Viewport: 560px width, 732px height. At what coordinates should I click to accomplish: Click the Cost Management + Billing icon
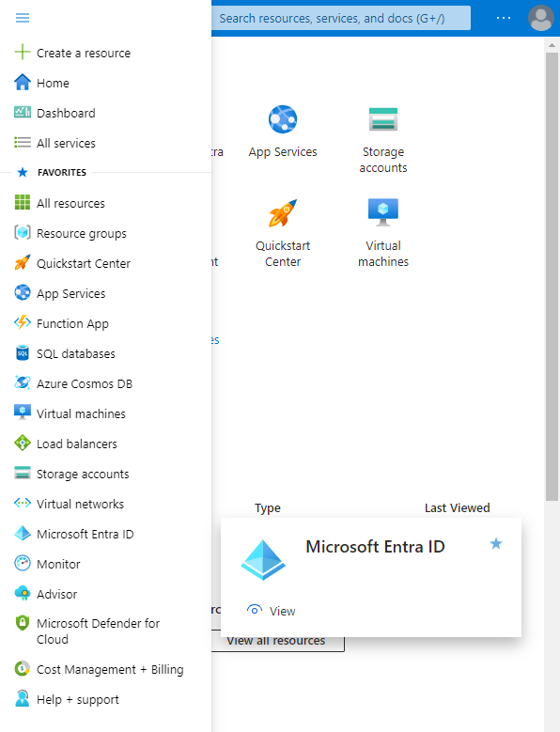23,668
